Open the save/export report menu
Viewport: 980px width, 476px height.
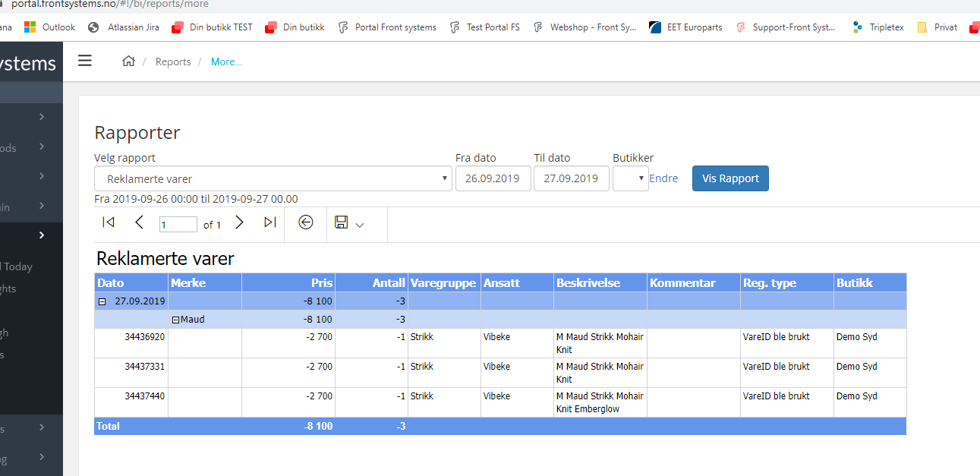coord(349,222)
